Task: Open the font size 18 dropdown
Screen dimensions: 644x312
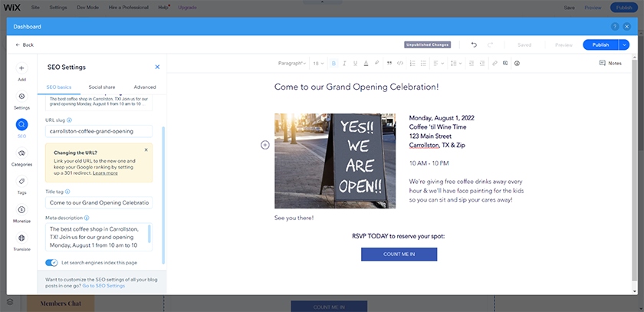Action: [318, 63]
